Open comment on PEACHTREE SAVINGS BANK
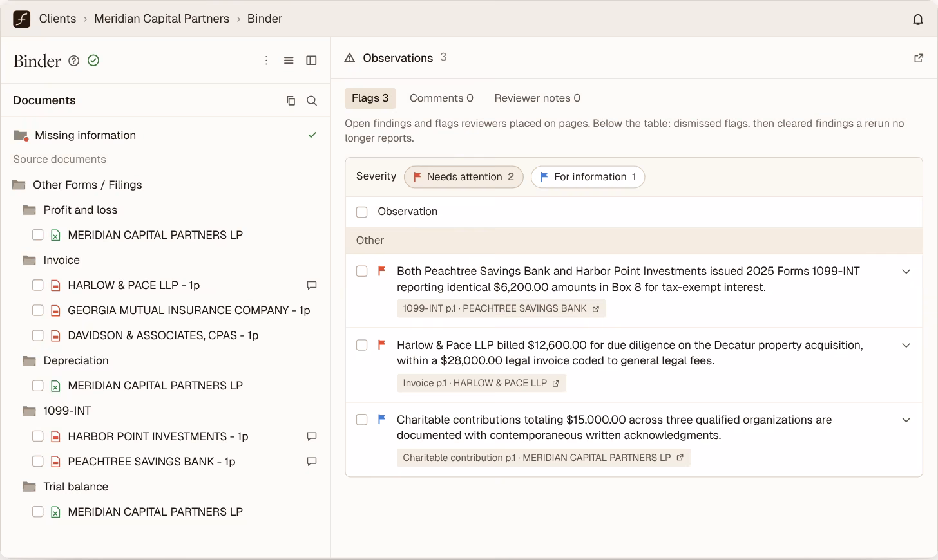This screenshot has width=938, height=560. point(312,462)
